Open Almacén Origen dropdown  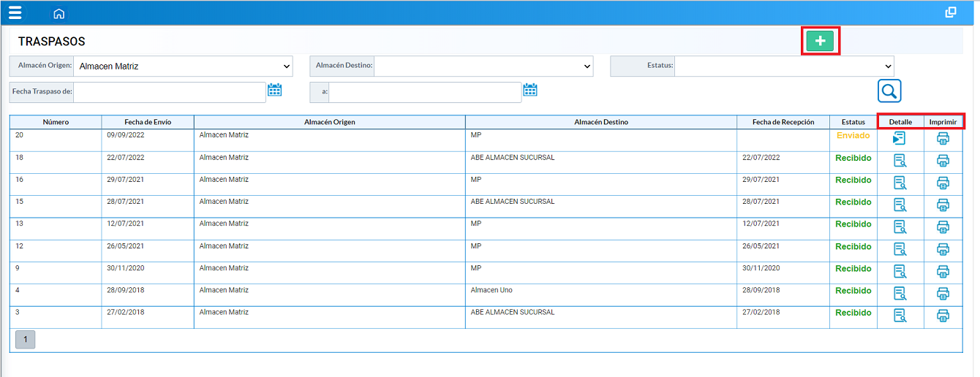(x=183, y=66)
